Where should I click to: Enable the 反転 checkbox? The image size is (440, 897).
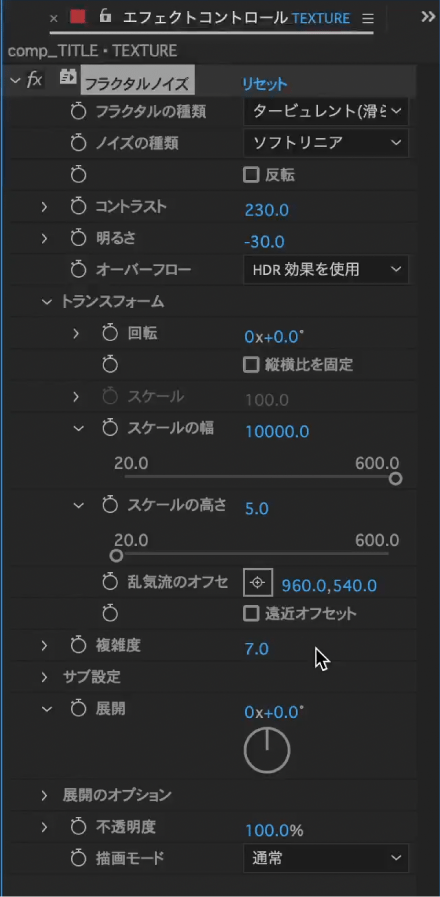(x=251, y=175)
